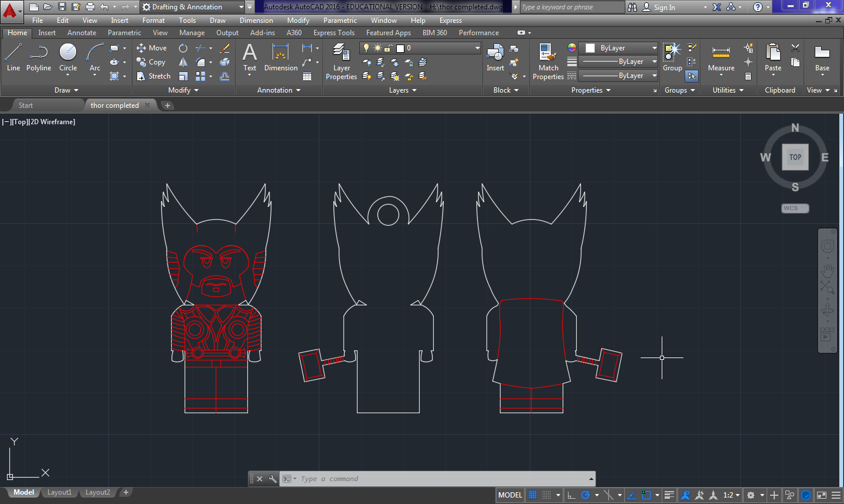Click the object color wheel icon
844x504 pixels.
pyautogui.click(x=572, y=48)
